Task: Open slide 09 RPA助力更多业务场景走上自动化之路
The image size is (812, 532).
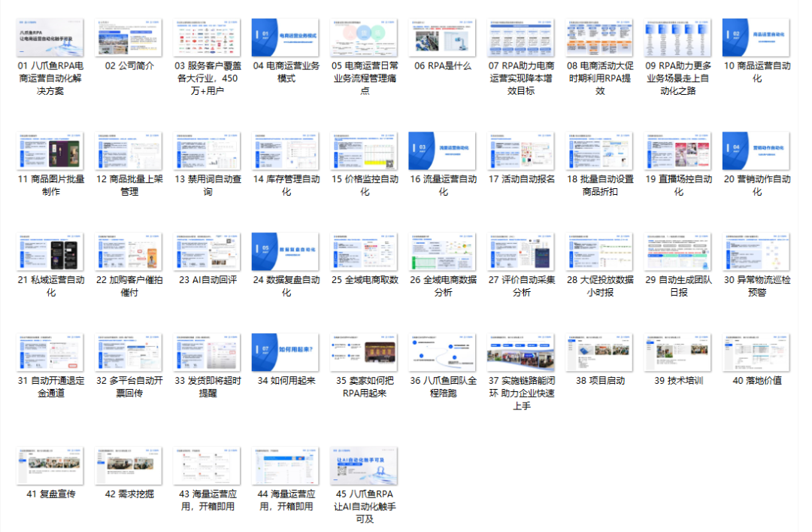Action: point(678,38)
